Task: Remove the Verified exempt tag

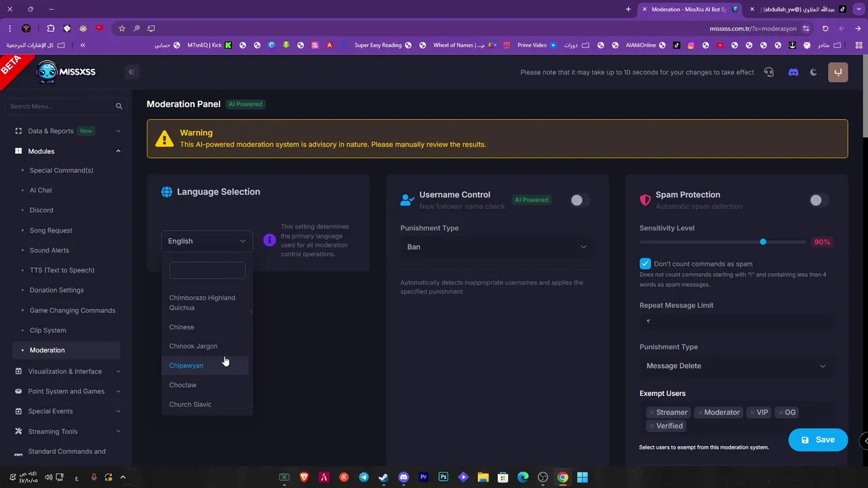Action: 652,426
